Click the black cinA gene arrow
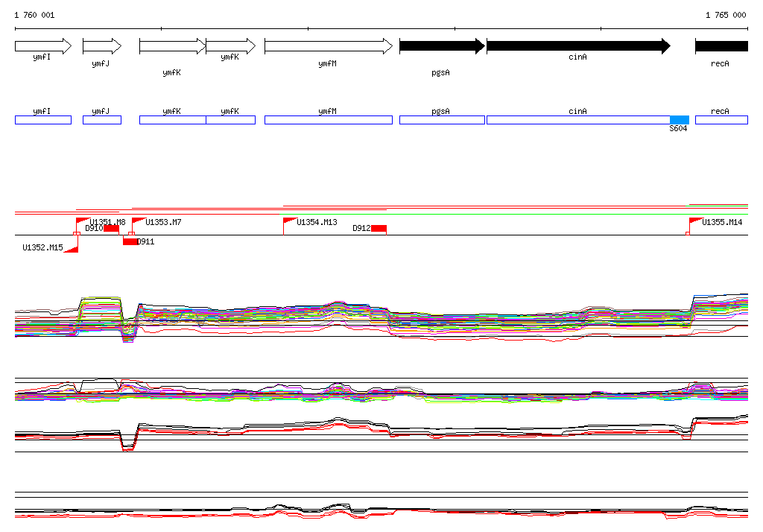 coord(578,46)
